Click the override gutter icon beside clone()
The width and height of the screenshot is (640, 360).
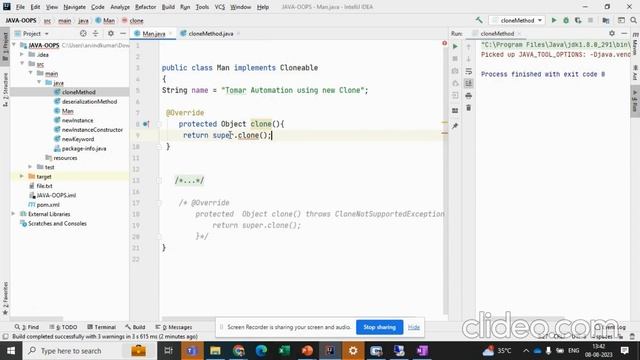click(x=146, y=124)
